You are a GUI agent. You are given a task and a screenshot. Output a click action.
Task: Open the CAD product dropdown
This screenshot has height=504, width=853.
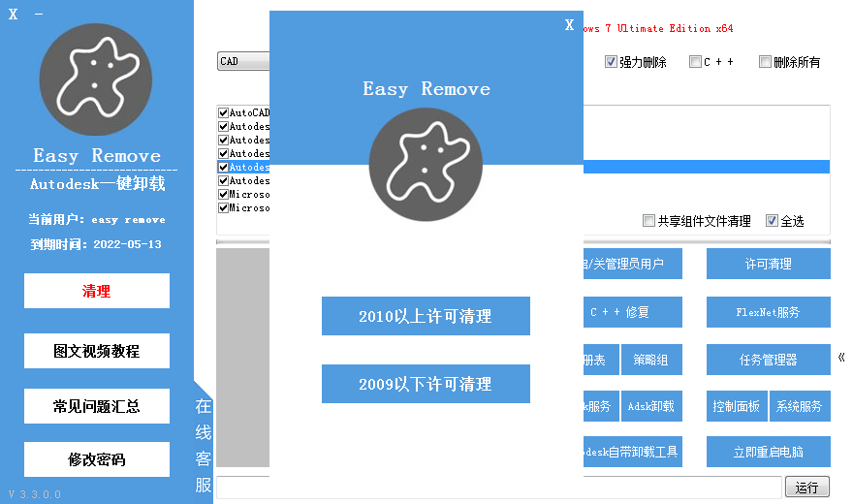click(x=243, y=61)
